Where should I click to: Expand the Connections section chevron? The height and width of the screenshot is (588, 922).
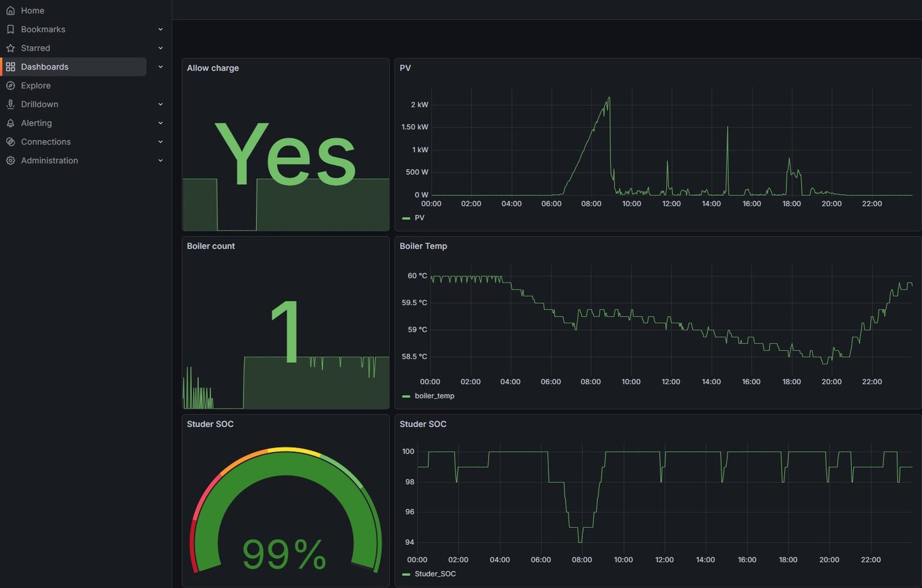(x=160, y=142)
